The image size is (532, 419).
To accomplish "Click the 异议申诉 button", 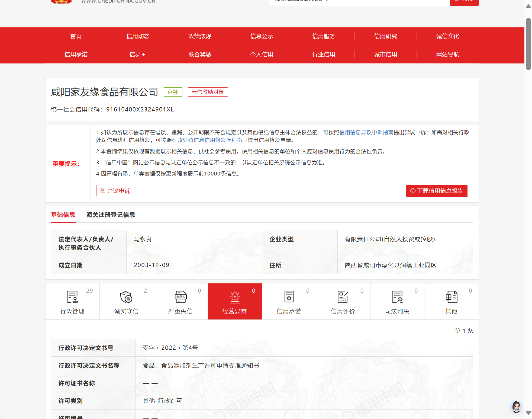I will pyautogui.click(x=115, y=191).
